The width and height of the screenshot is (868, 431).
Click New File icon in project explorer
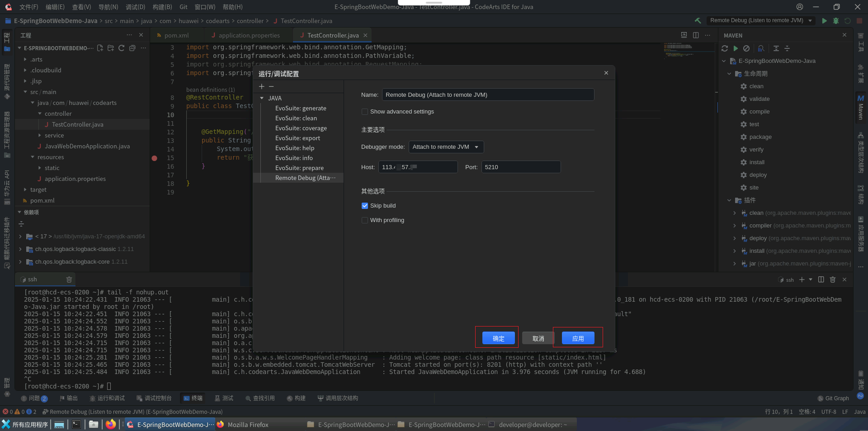tap(100, 48)
